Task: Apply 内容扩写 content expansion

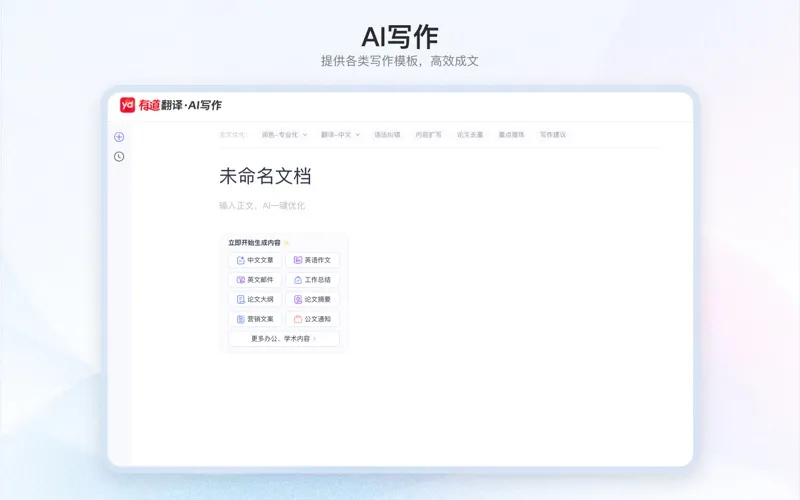Action: tap(428, 135)
